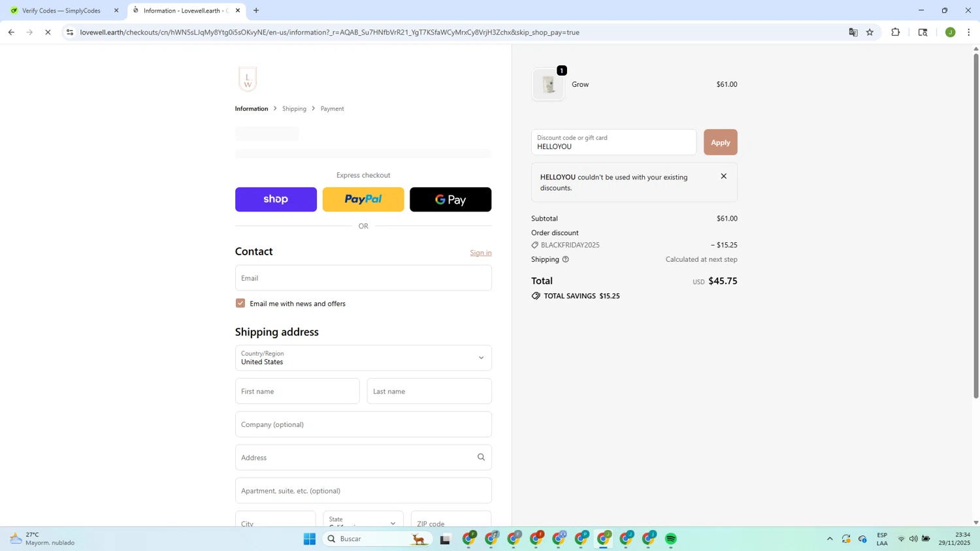Open the Wi-Fi network tray icon
Viewport: 980px width, 551px height.
tap(901, 539)
